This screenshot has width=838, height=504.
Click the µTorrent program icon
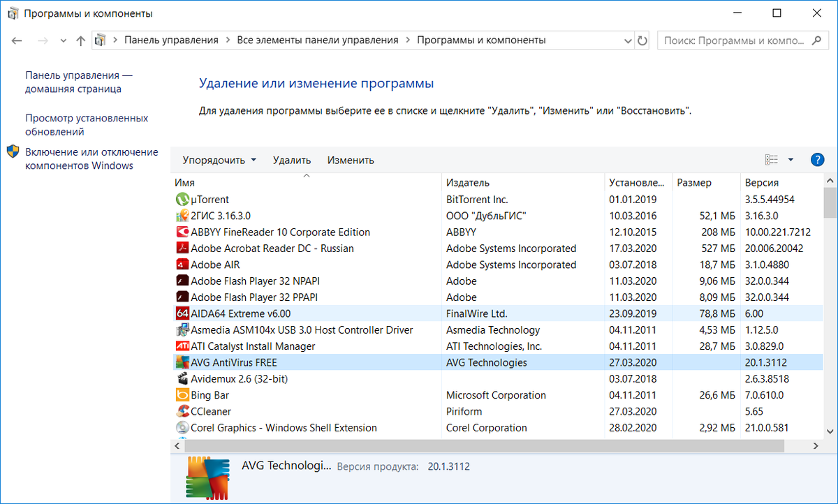[x=182, y=200]
